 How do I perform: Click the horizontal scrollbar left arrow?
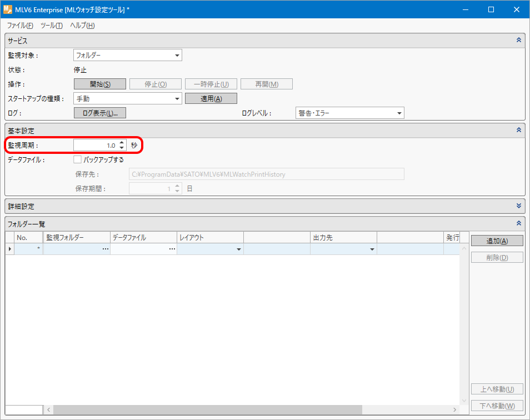[49, 410]
